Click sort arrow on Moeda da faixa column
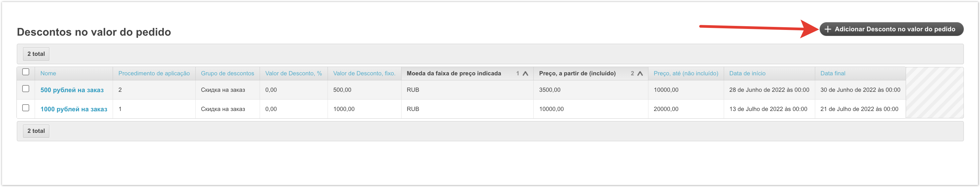 pos(525,74)
